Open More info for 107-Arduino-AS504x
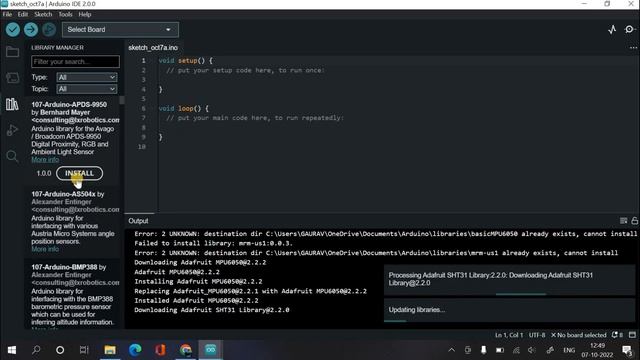 pos(45,249)
